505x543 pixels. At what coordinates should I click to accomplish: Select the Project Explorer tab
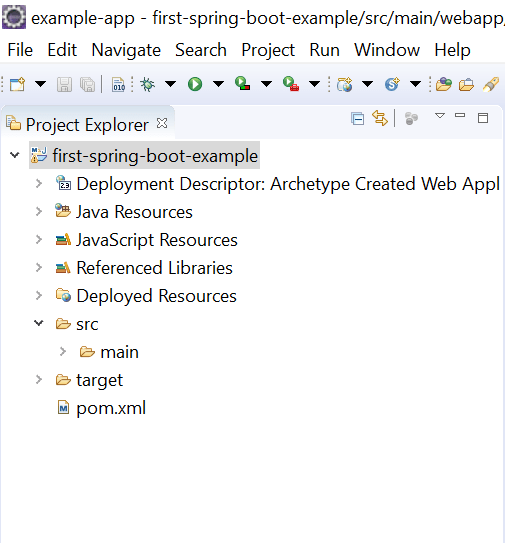tap(87, 125)
